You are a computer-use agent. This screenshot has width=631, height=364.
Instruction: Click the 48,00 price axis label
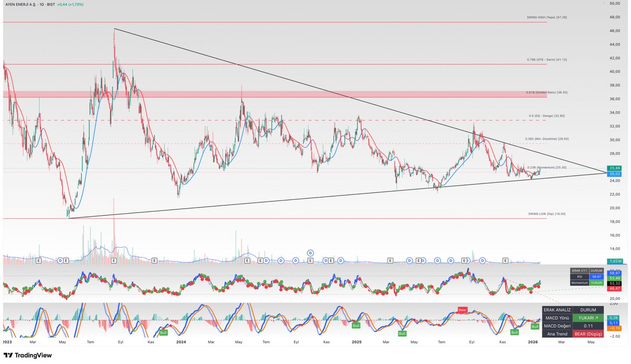615,17
